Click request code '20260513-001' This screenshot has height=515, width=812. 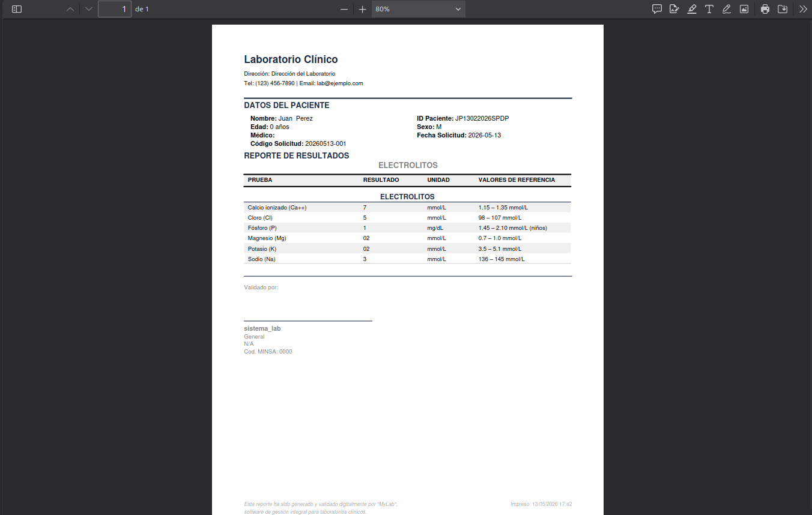(326, 144)
